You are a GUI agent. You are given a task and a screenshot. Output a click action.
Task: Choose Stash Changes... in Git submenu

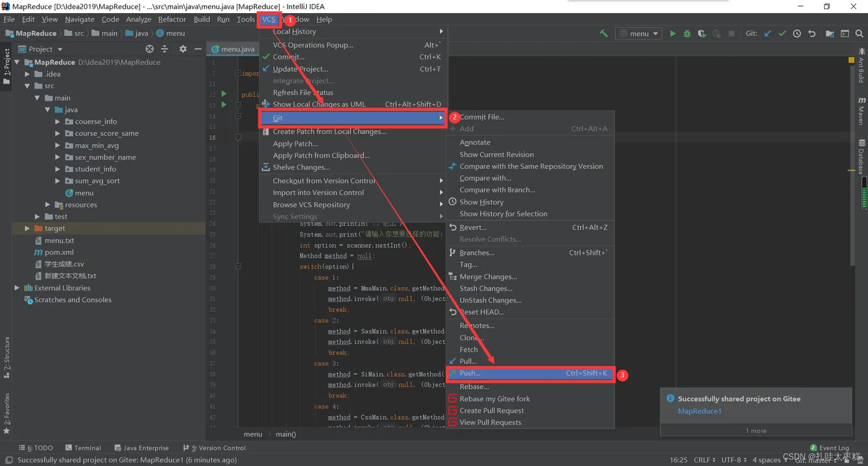(x=530, y=289)
